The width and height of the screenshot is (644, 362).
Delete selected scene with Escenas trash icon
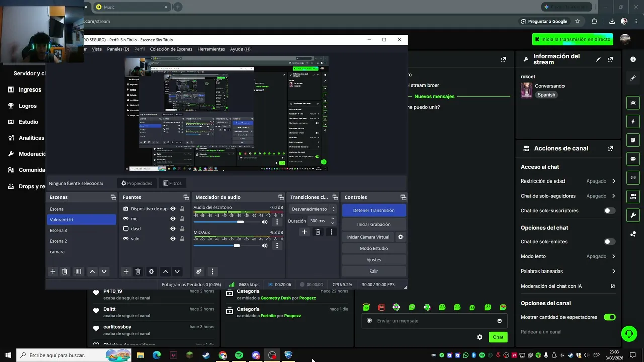coord(65,271)
